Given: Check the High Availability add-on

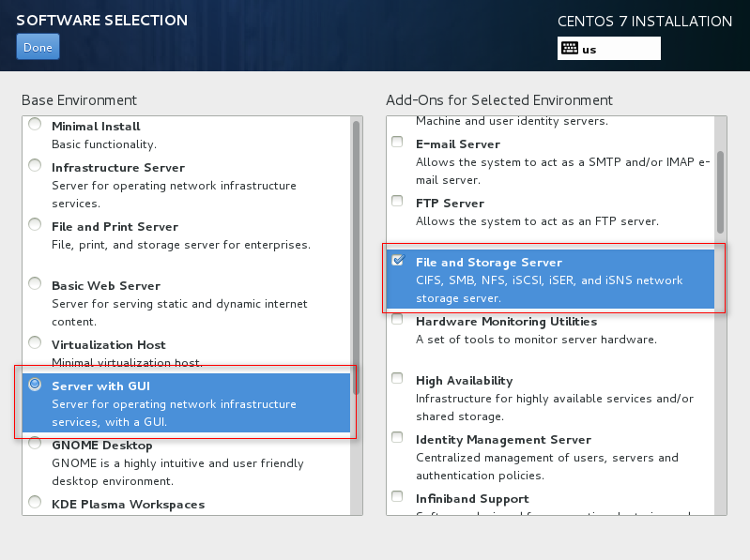Looking at the screenshot, I should click(397, 378).
